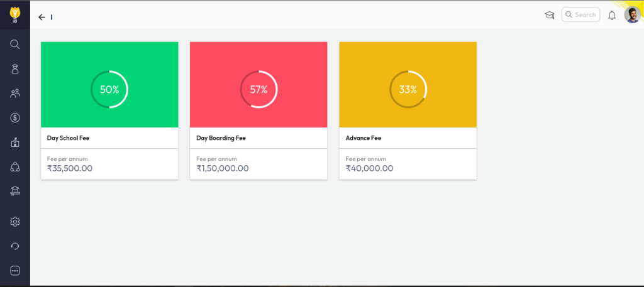The image size is (644, 287).
Task: Click the three connected circles sidebar icon
Action: [x=15, y=167]
